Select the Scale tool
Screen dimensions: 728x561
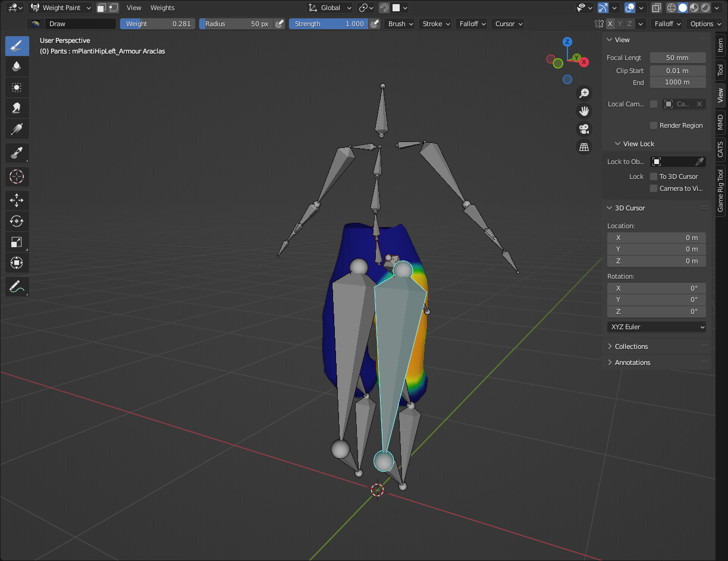[17, 242]
